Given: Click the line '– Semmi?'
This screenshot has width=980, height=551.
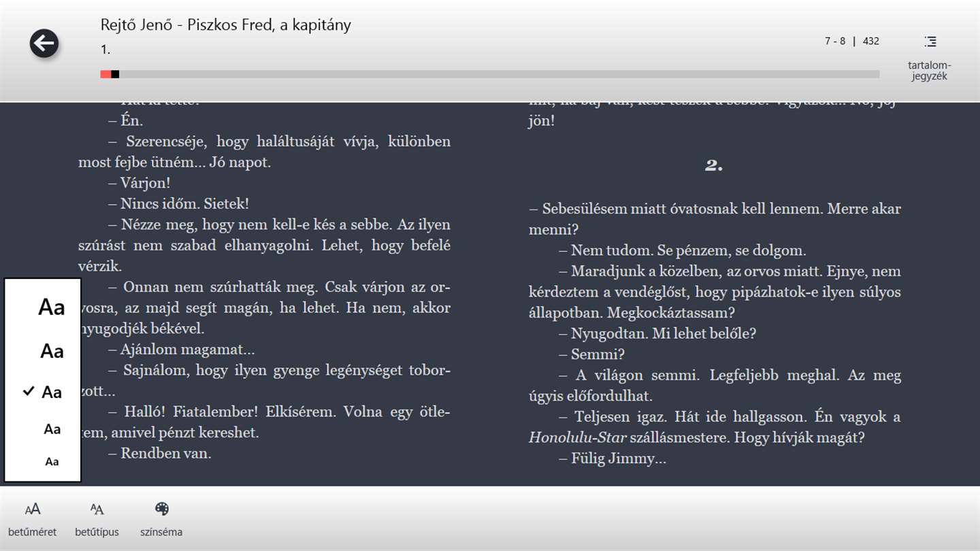Looking at the screenshot, I should (591, 354).
